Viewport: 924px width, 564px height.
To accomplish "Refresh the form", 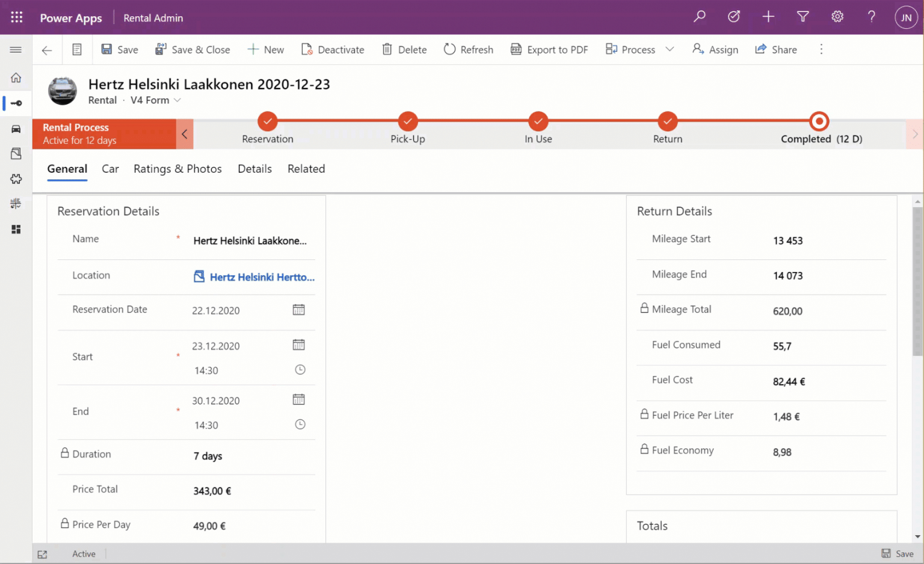I will pyautogui.click(x=469, y=49).
